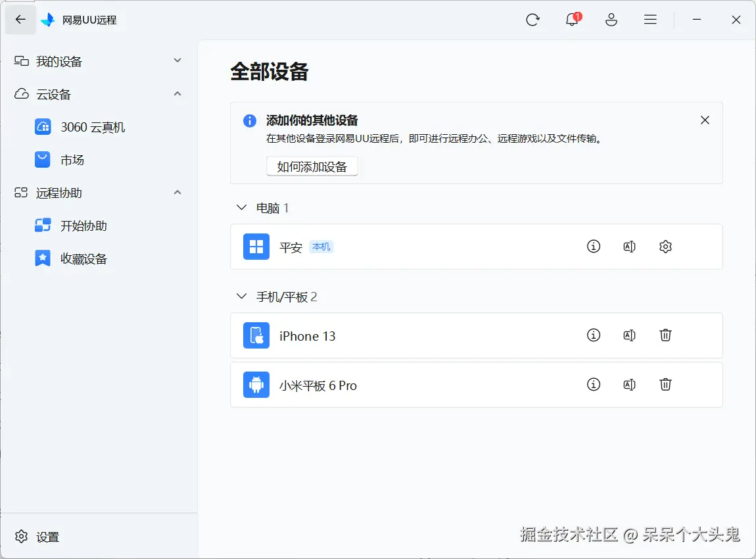Click the 开始协助 blue icon
This screenshot has width=756, height=559.
pyautogui.click(x=43, y=225)
